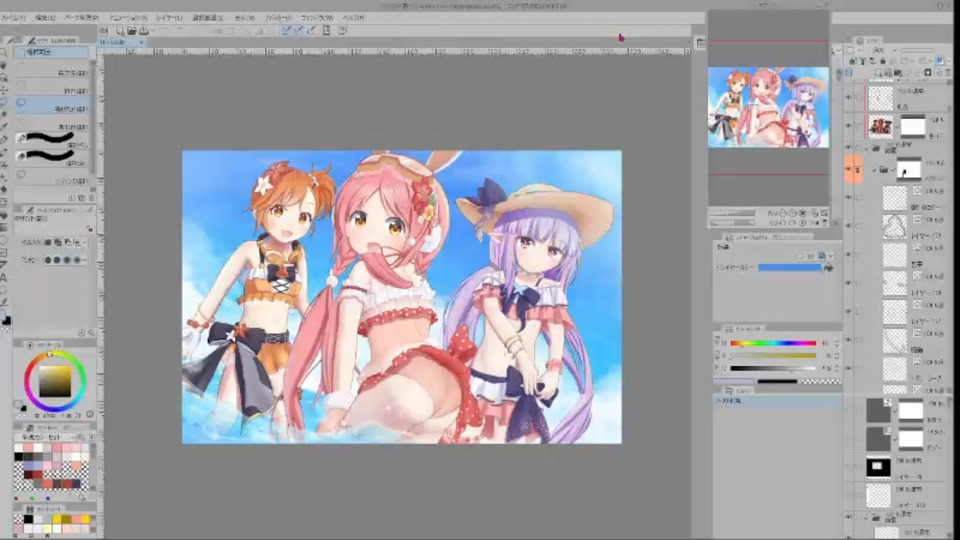Viewport: 960px width, 540px height.
Task: Click the Navigator zoom out icon
Action: pos(783,213)
